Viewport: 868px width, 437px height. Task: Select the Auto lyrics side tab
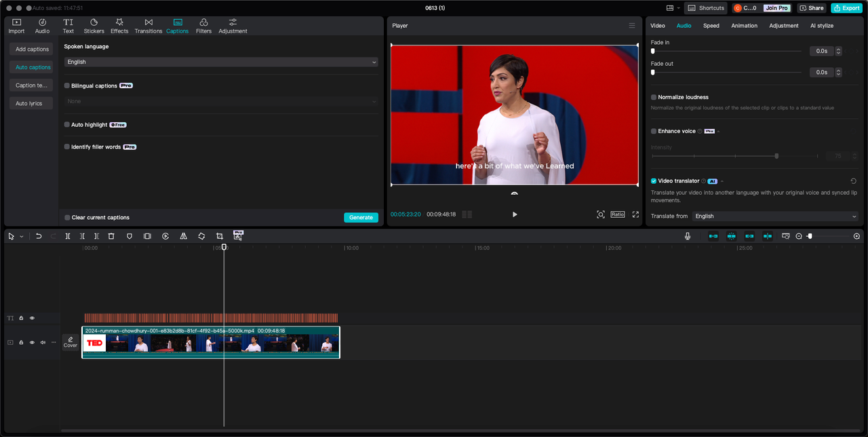click(32, 103)
